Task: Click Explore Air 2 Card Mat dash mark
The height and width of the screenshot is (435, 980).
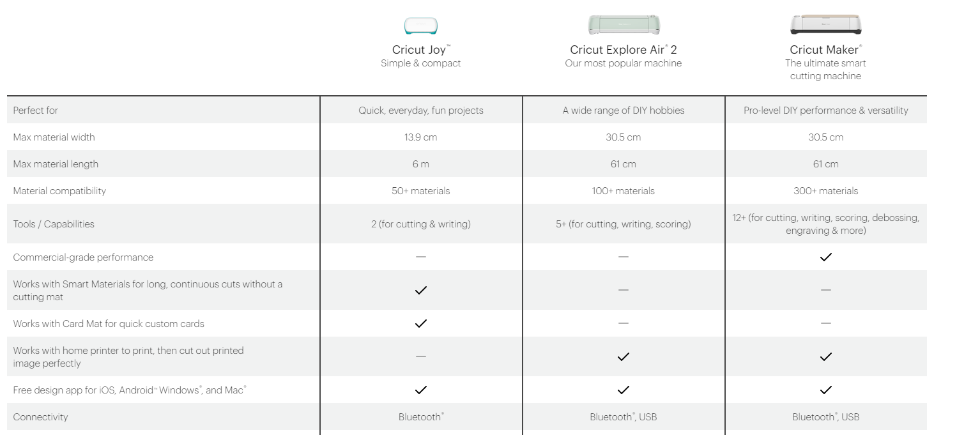Action: pos(624,323)
